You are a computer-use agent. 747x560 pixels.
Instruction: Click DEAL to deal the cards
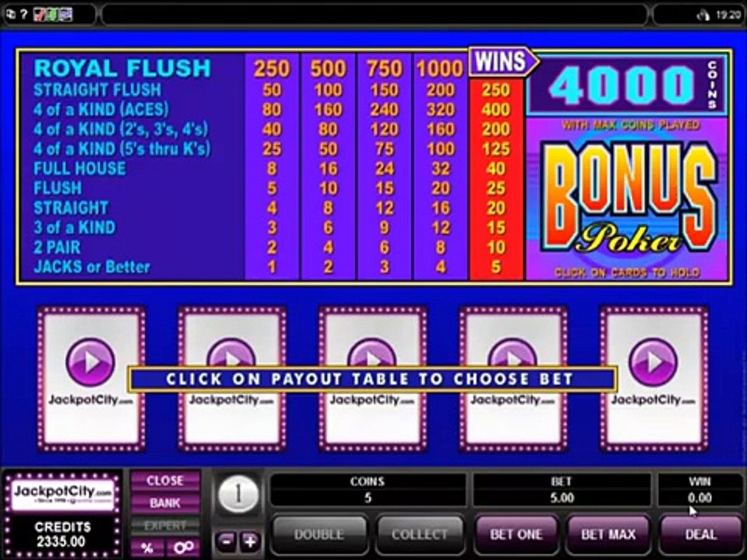[701, 535]
